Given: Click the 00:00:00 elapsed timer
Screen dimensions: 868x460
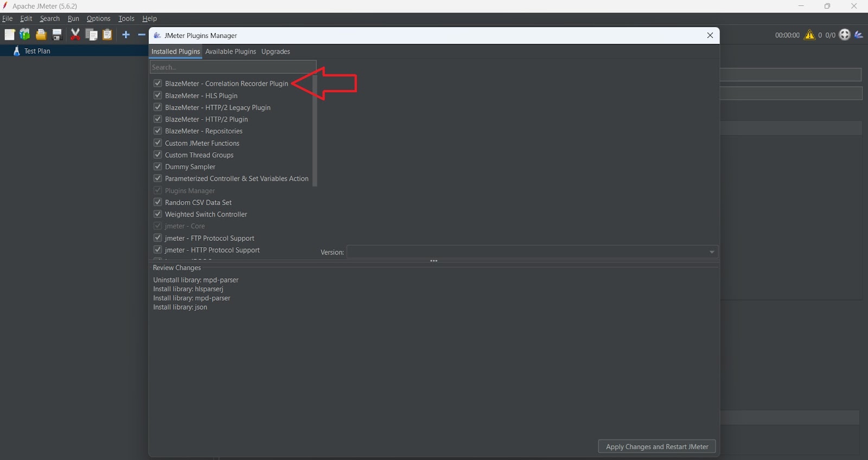Looking at the screenshot, I should point(787,35).
